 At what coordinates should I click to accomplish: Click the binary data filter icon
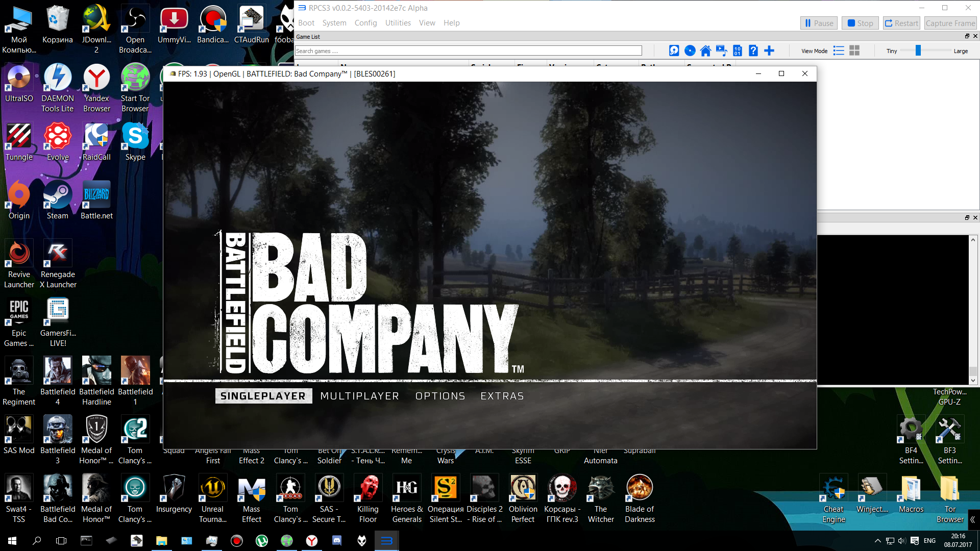click(737, 51)
